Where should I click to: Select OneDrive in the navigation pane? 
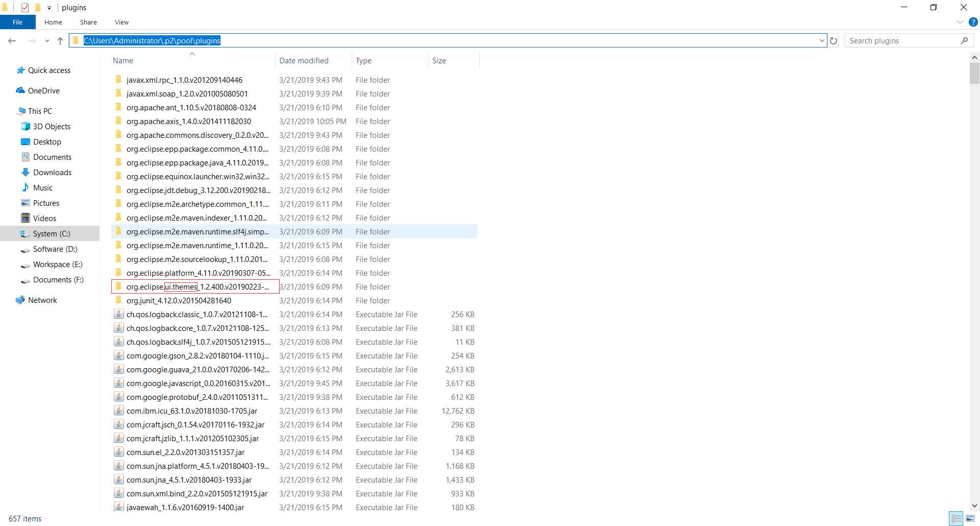[x=43, y=91]
